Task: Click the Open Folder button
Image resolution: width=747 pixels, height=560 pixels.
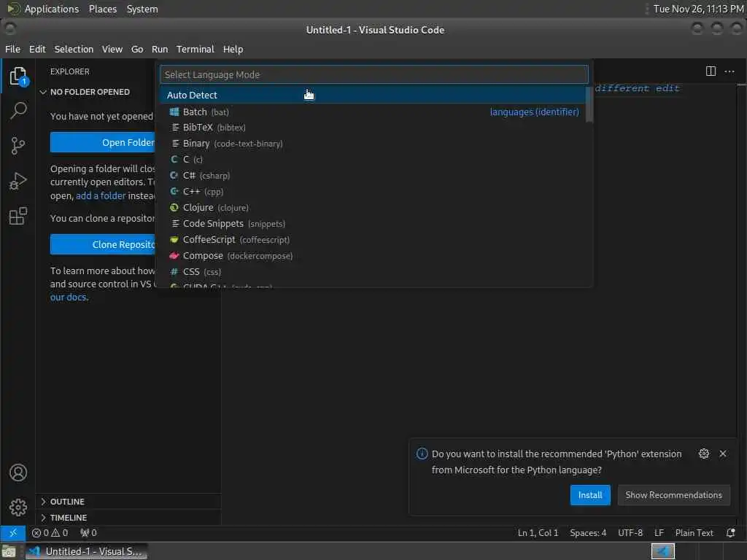Action: point(102,142)
